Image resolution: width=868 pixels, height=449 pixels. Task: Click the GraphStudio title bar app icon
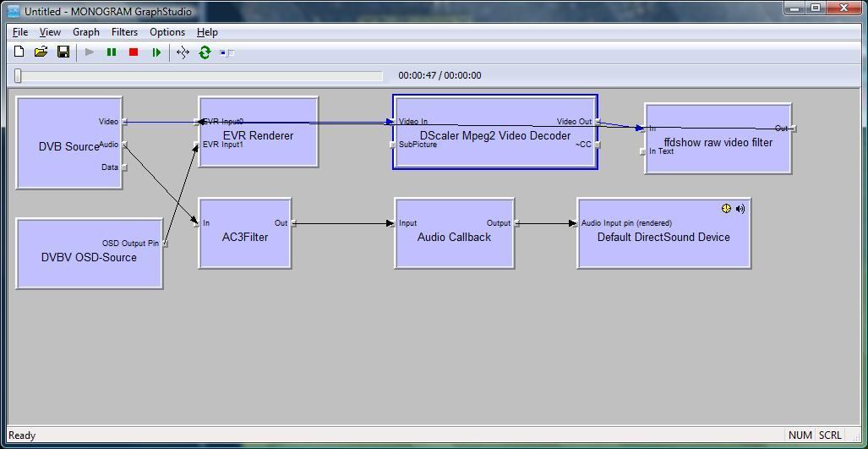click(14, 11)
